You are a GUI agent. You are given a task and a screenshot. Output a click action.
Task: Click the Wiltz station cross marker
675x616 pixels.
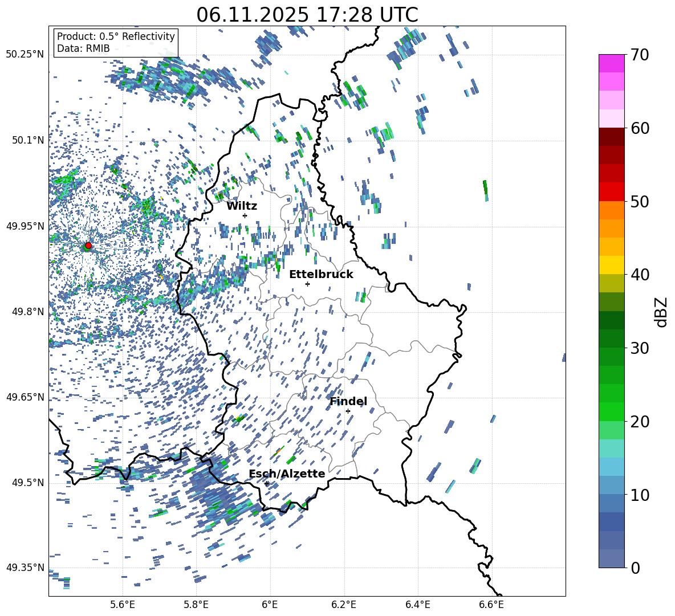(x=245, y=215)
